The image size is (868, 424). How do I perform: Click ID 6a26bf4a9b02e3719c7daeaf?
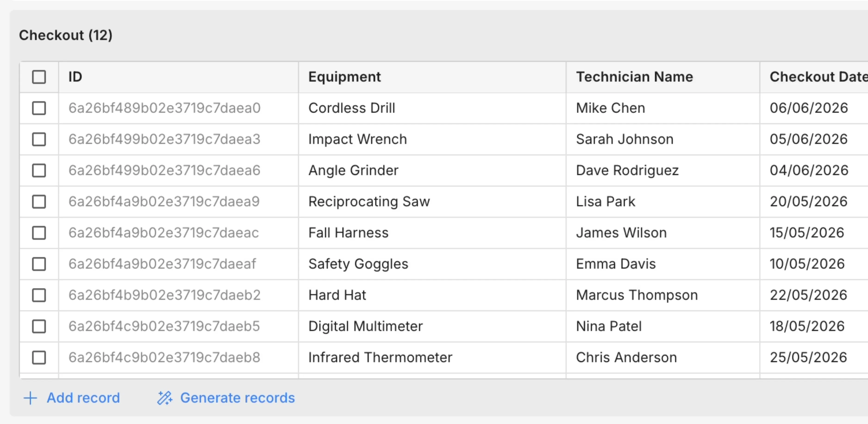pos(162,264)
